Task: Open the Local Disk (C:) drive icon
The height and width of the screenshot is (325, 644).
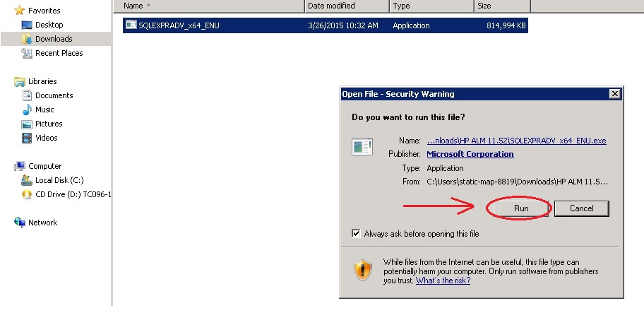Action: pos(27,180)
